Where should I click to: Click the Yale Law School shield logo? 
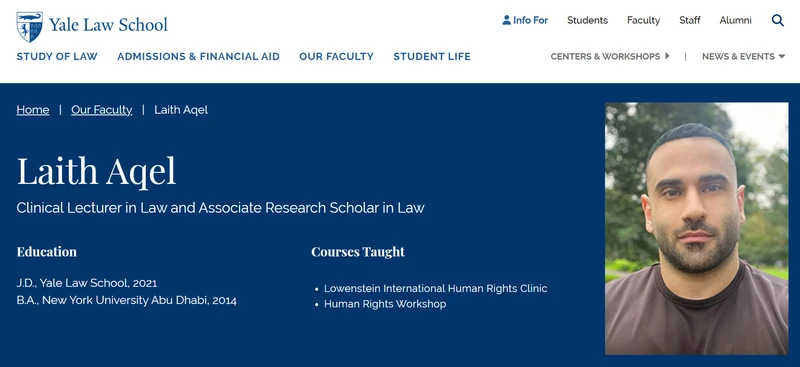30,27
